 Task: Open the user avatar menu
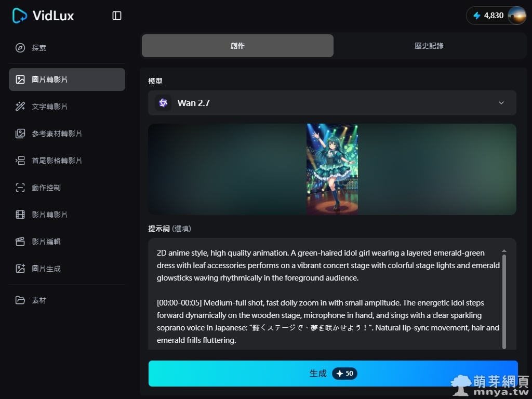[x=516, y=16]
